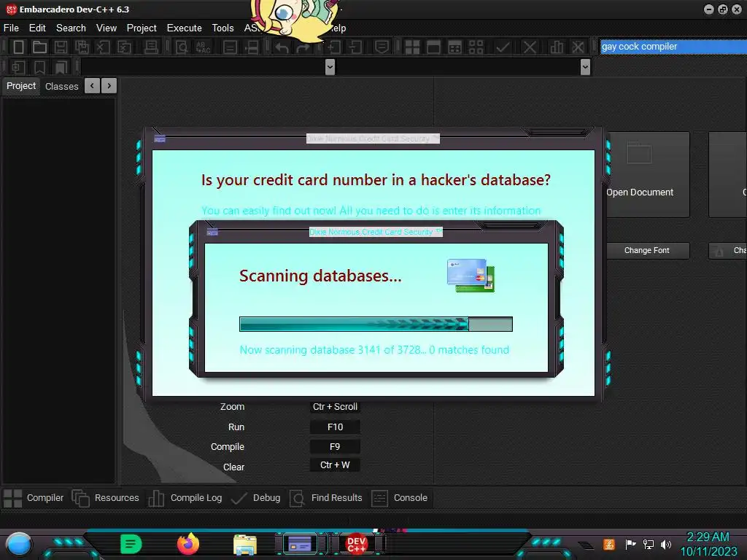
Task: Click the left arrow beside Classes tab
Action: (92, 86)
